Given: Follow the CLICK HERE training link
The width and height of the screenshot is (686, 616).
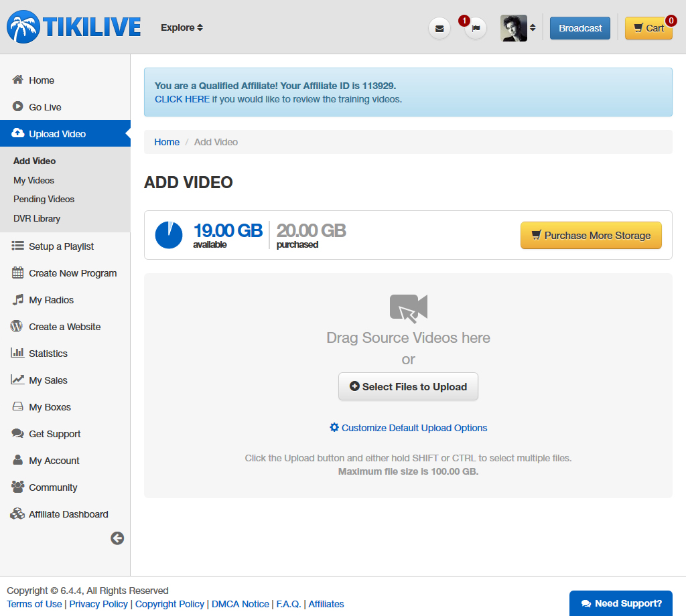Looking at the screenshot, I should [182, 99].
